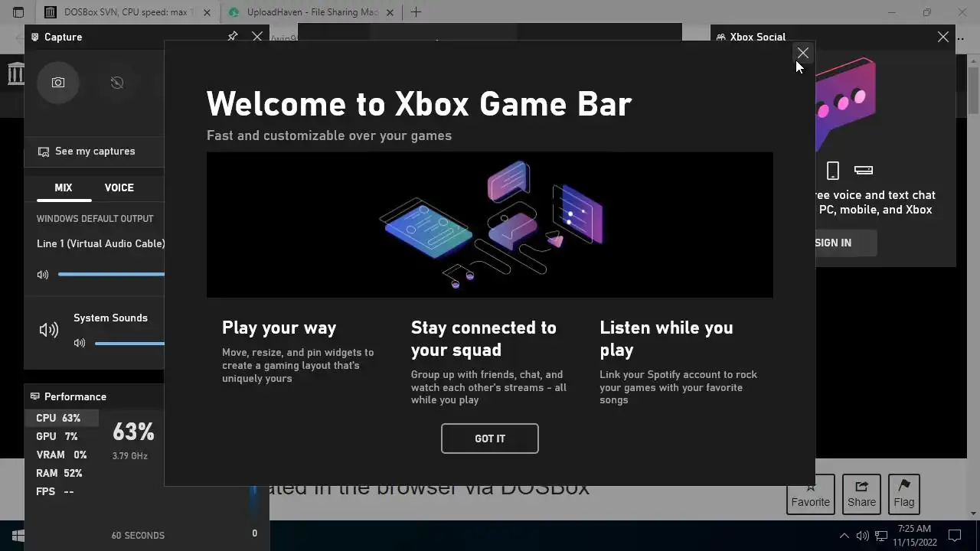Click the Performance widget header icon
The height and width of the screenshot is (551, 980).
point(35,396)
